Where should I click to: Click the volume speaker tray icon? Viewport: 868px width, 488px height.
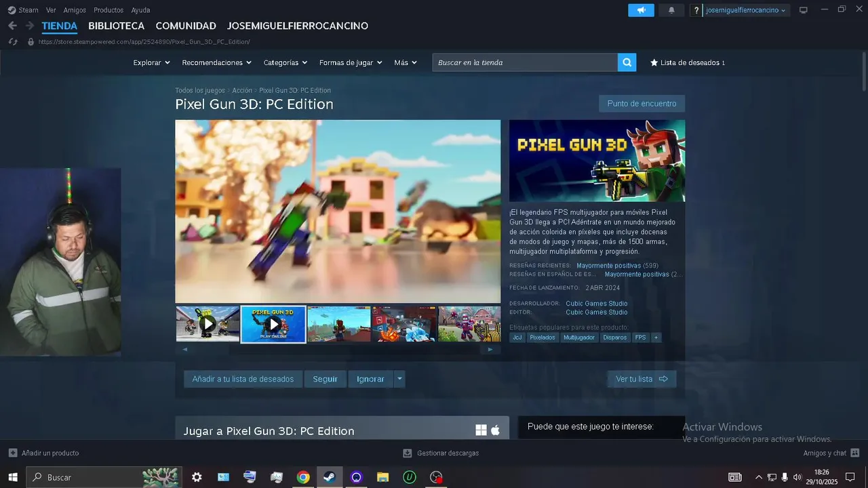pyautogui.click(x=797, y=477)
